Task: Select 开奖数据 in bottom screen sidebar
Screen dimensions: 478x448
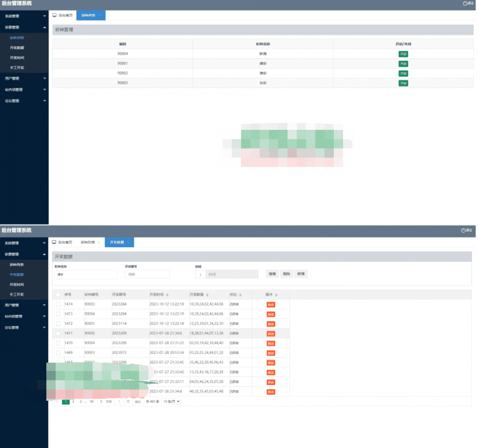Action: click(17, 275)
